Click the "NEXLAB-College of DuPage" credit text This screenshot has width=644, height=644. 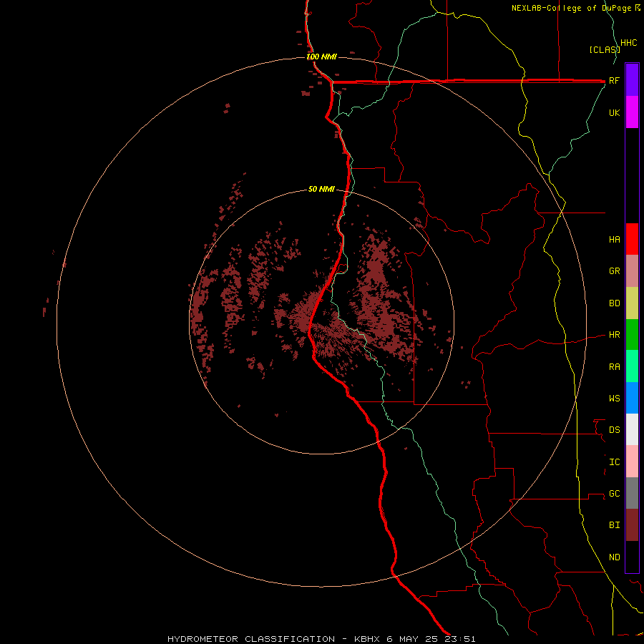point(571,8)
